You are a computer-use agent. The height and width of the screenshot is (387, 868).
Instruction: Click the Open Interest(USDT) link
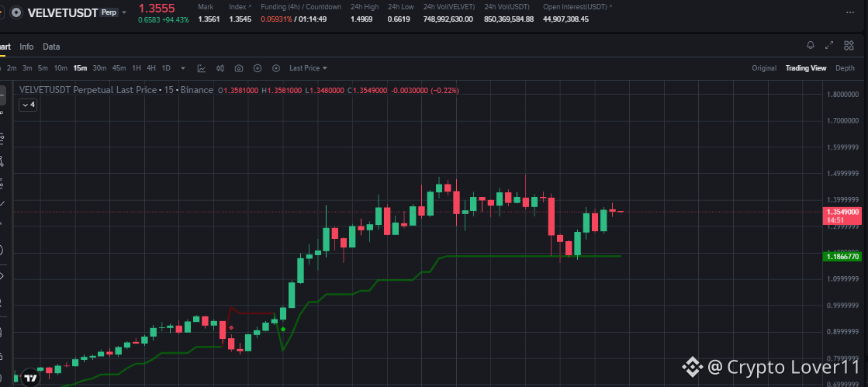577,7
